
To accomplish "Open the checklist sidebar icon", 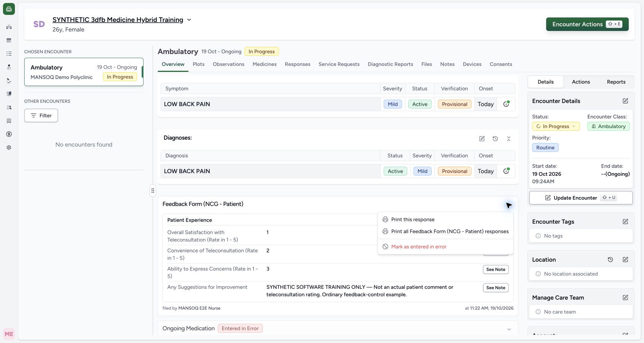I will [x=9, y=54].
